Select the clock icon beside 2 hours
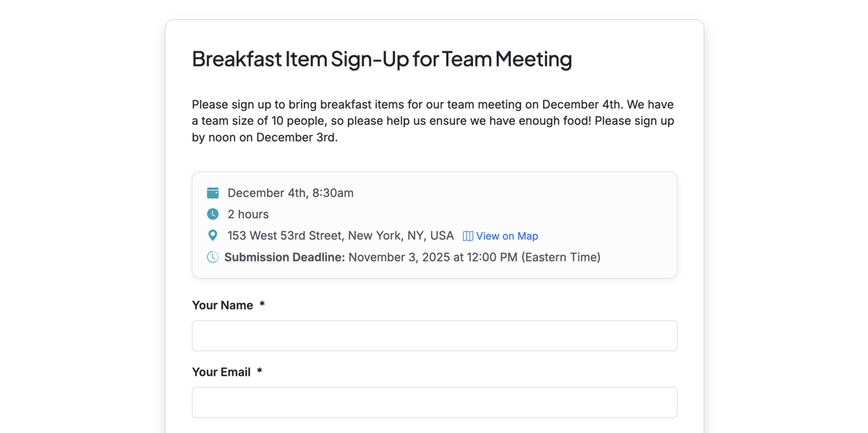Viewport: 868px width, 433px height. 213,214
